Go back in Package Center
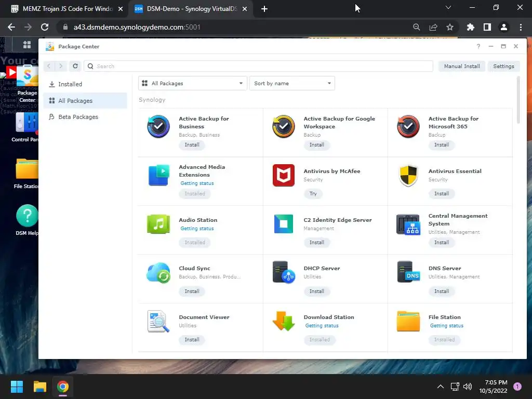 [49, 66]
